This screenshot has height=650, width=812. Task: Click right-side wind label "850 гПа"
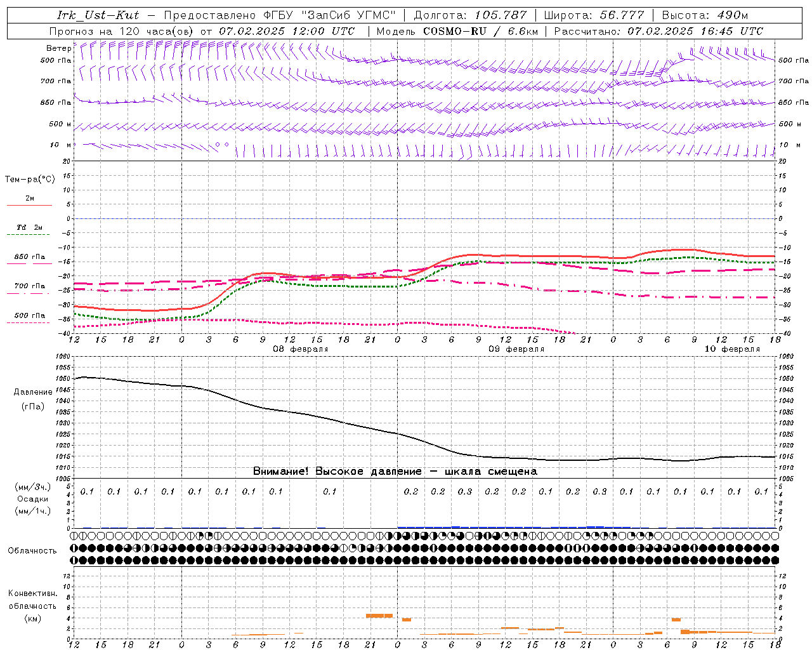click(x=793, y=102)
